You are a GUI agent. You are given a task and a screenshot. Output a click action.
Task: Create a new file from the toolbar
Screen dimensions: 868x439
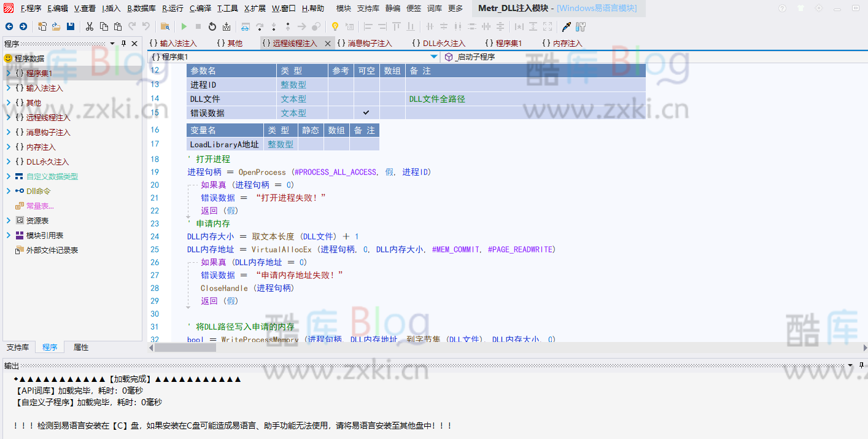tap(41, 26)
